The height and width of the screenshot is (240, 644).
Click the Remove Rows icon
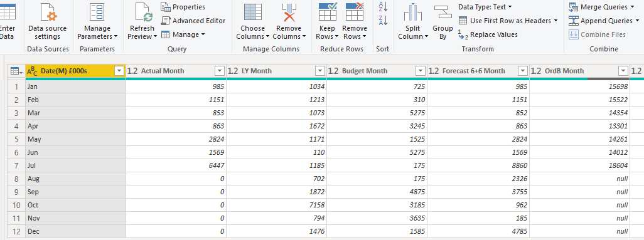pos(355,11)
